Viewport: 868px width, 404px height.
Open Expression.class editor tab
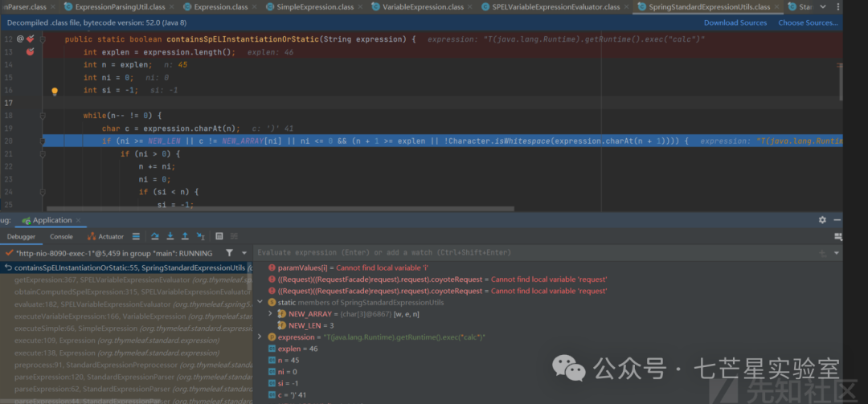click(x=222, y=6)
